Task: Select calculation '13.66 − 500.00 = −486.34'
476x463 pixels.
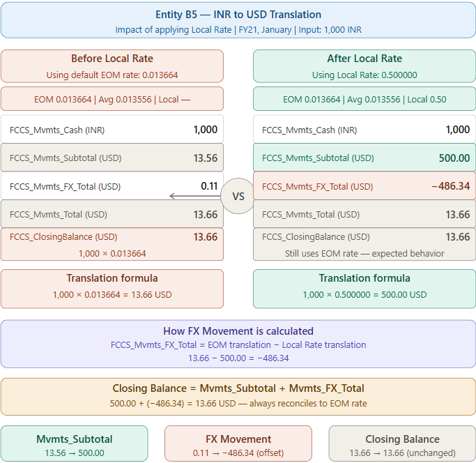Action: pyautogui.click(x=238, y=358)
